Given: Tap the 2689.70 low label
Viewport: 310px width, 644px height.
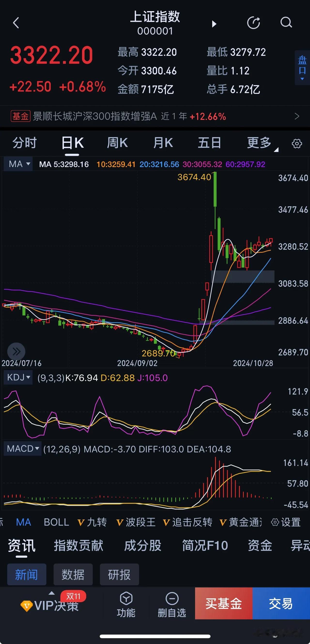Looking at the screenshot, I should [158, 353].
